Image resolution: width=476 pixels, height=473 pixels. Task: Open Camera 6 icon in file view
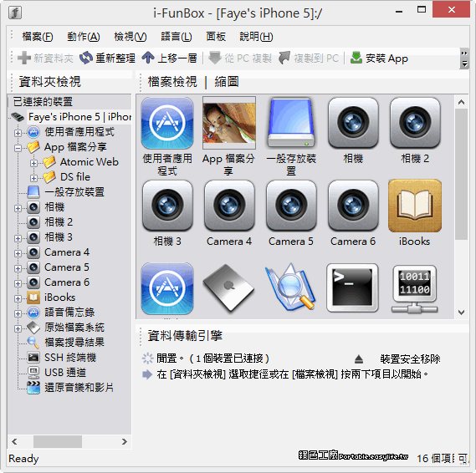353,206
